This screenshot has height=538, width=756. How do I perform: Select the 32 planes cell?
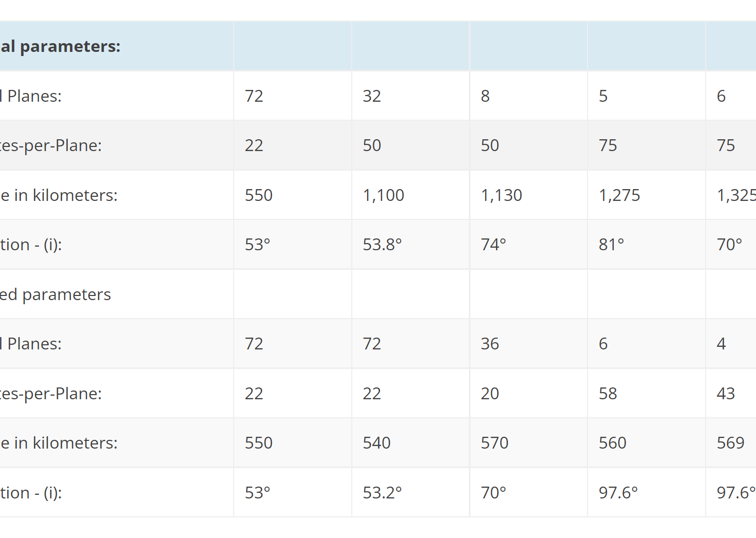tap(411, 96)
